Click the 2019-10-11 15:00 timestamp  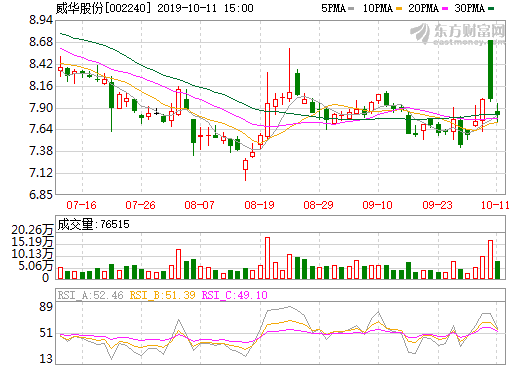205,8
